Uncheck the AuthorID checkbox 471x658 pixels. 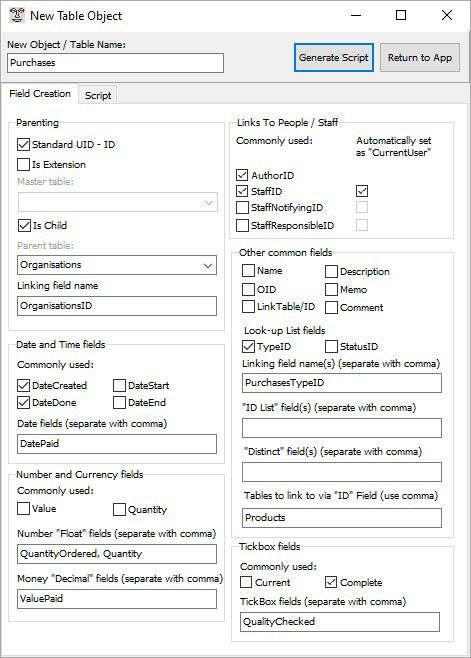(242, 175)
